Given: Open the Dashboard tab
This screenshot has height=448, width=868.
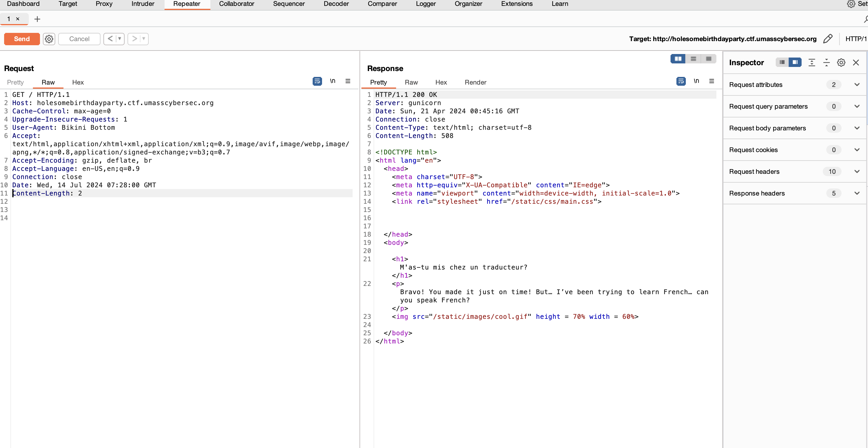Looking at the screenshot, I should click(23, 4).
